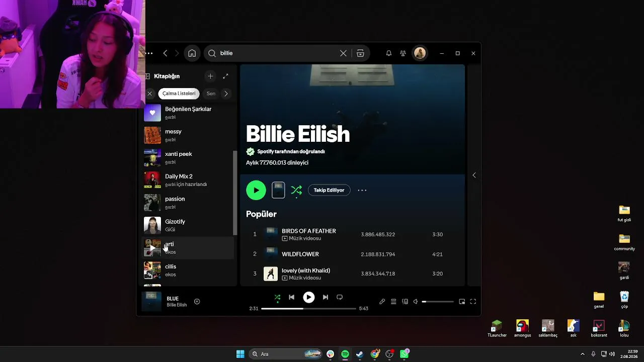
Task: Open the Gizotify playlist
Action: (x=189, y=225)
